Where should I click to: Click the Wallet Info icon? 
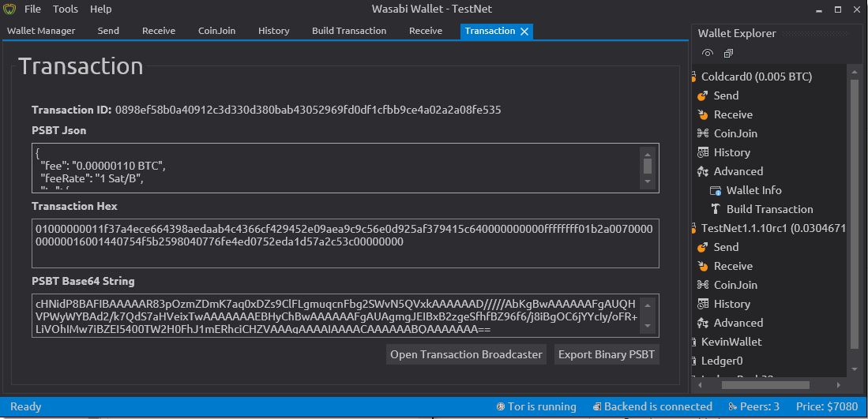pos(716,191)
